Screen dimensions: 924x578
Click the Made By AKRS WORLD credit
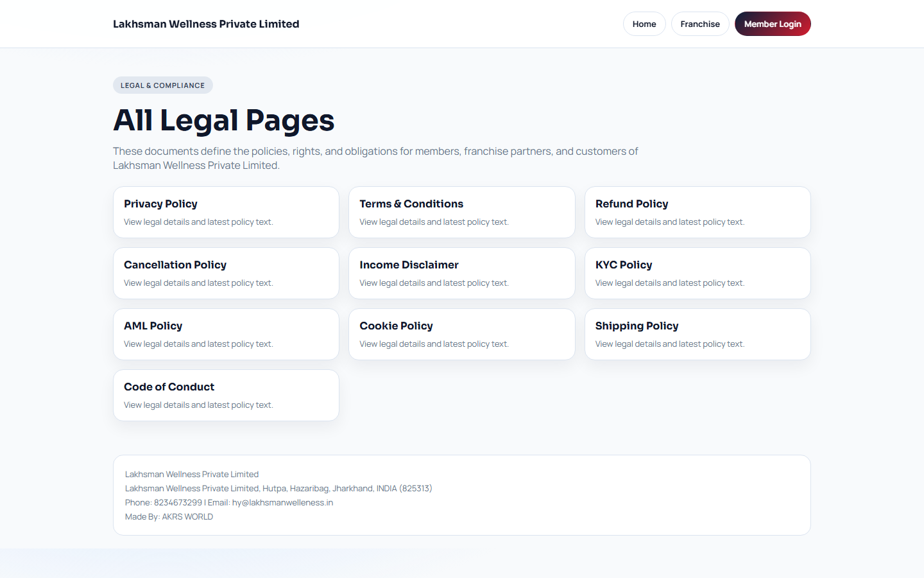tap(169, 516)
